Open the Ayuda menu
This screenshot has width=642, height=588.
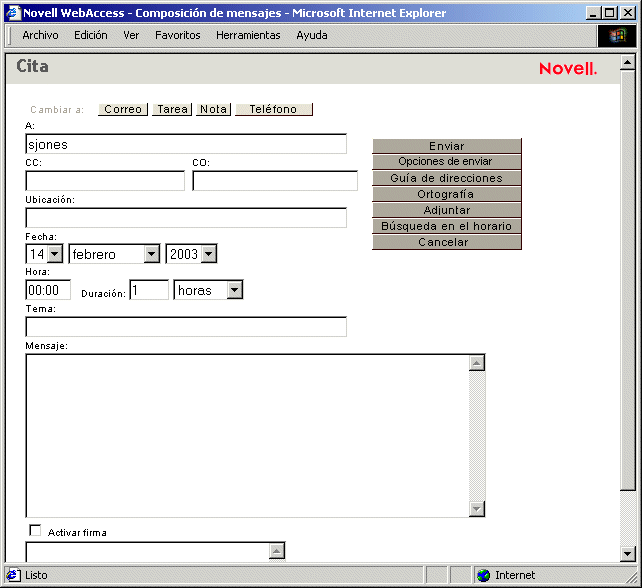pos(312,35)
